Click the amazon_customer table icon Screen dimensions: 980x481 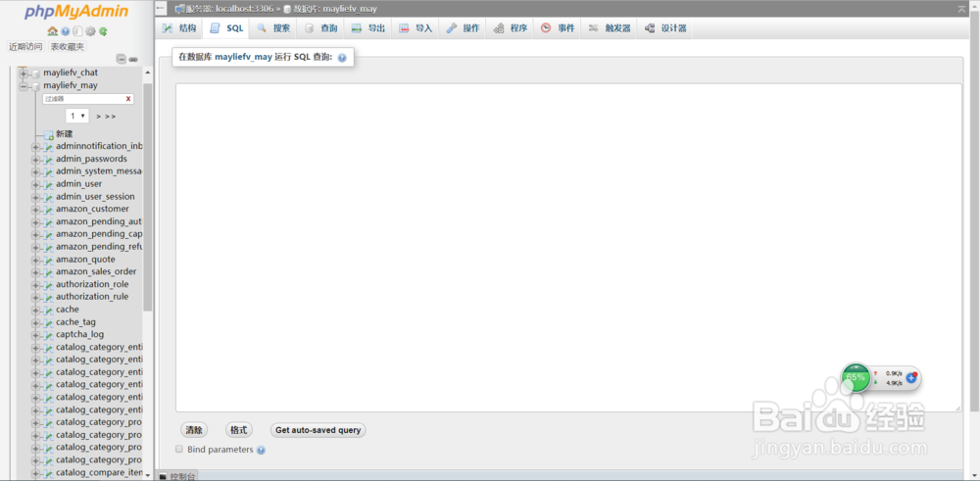pyautogui.click(x=49, y=210)
